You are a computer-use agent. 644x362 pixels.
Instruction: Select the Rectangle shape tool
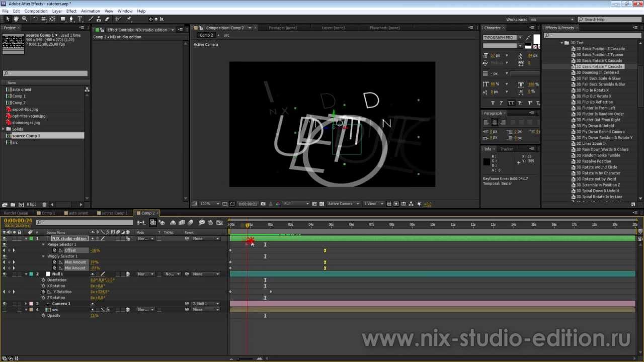[x=63, y=19]
